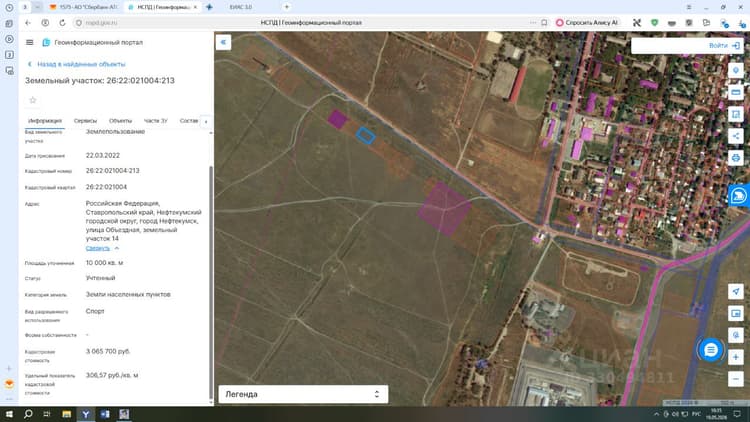Open Word from taskbar
This screenshot has width=750, height=422.
[105, 414]
